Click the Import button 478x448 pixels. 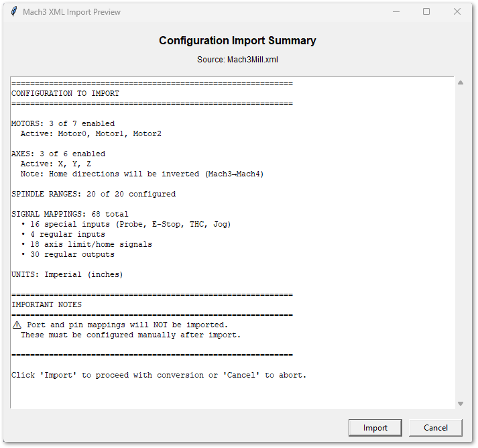(375, 428)
